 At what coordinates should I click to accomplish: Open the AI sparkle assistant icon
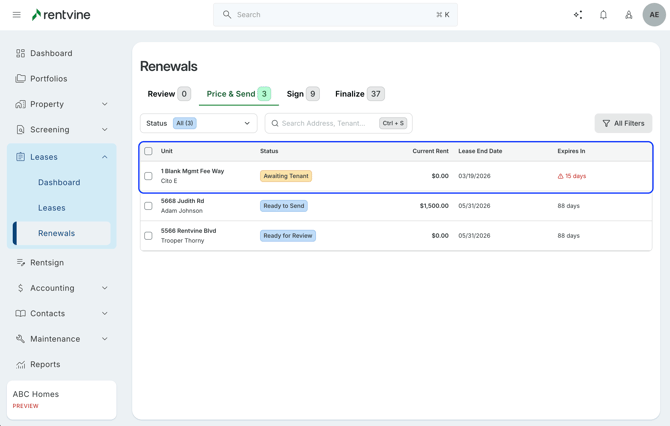(x=578, y=15)
